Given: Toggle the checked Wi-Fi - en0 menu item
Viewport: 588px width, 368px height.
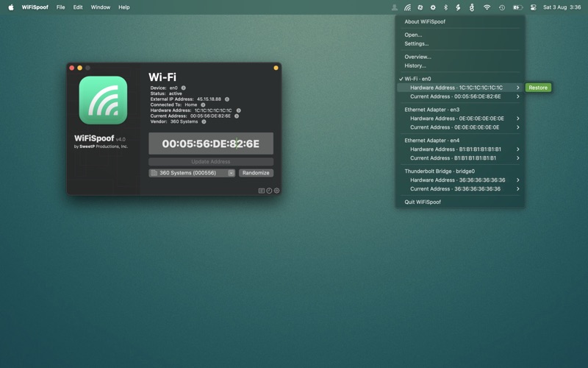Looking at the screenshot, I should pyautogui.click(x=460, y=79).
